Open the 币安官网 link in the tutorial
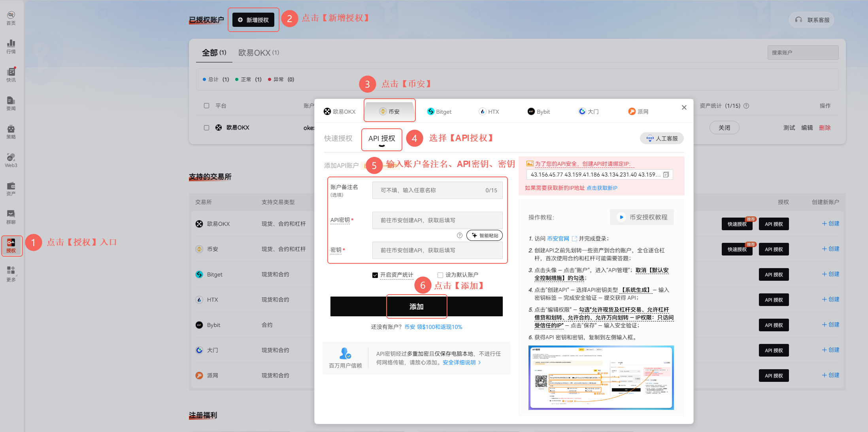868x432 pixels. [x=558, y=239]
